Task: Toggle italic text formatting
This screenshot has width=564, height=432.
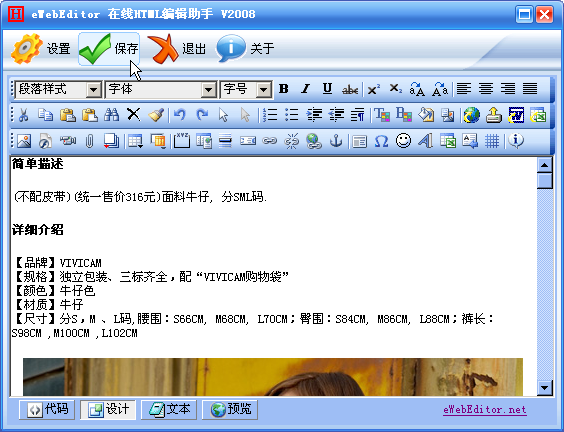Action: click(305, 89)
